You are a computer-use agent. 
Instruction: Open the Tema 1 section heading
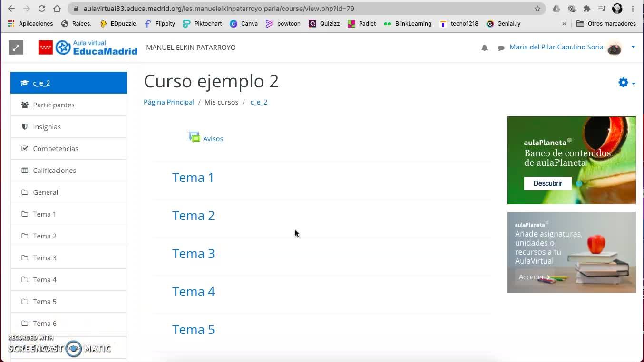193,177
